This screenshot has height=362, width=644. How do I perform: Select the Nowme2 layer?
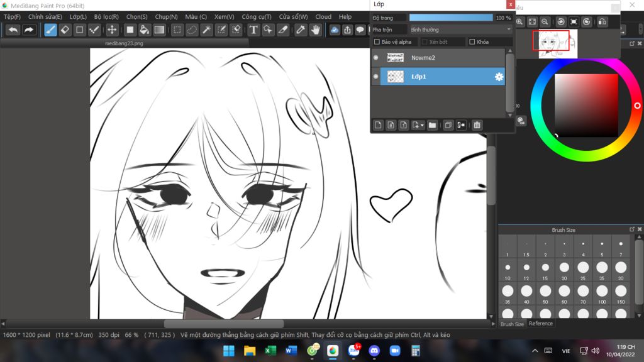pyautogui.click(x=443, y=58)
